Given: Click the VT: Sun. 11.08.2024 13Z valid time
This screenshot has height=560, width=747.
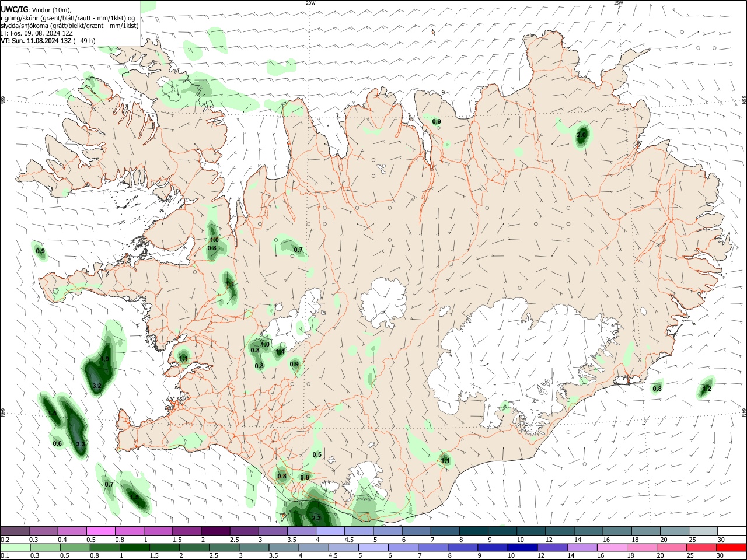Looking at the screenshot, I should [x=48, y=41].
